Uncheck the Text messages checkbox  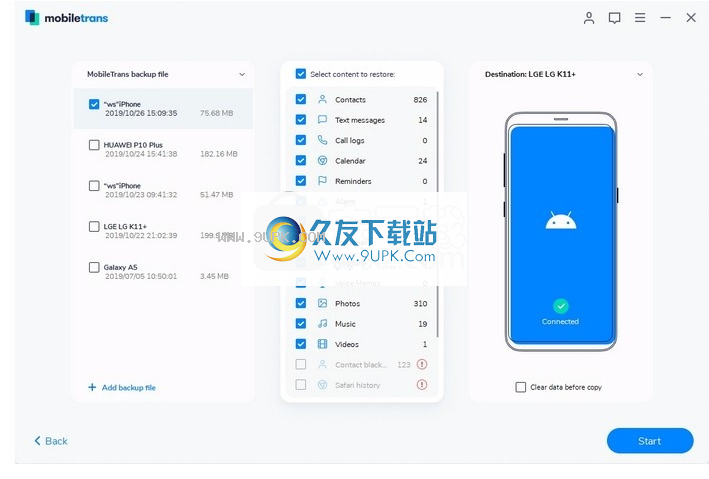point(301,119)
